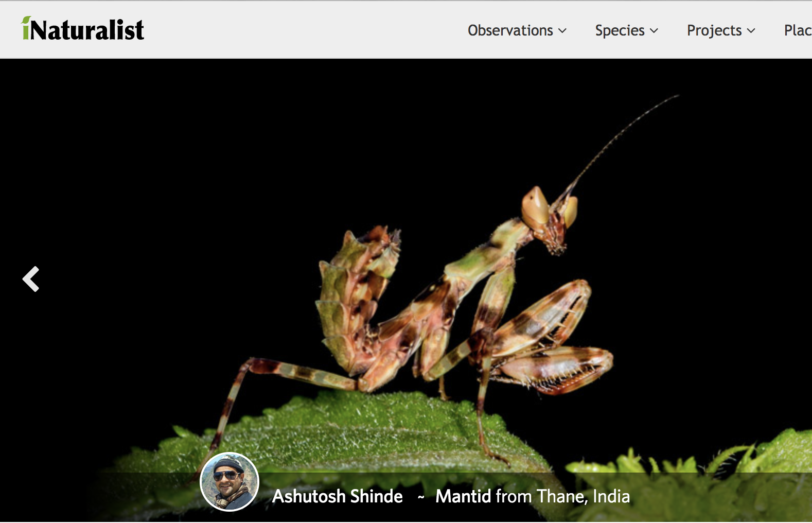Expand the Species menu
This screenshot has width=812, height=523.
[x=627, y=30]
